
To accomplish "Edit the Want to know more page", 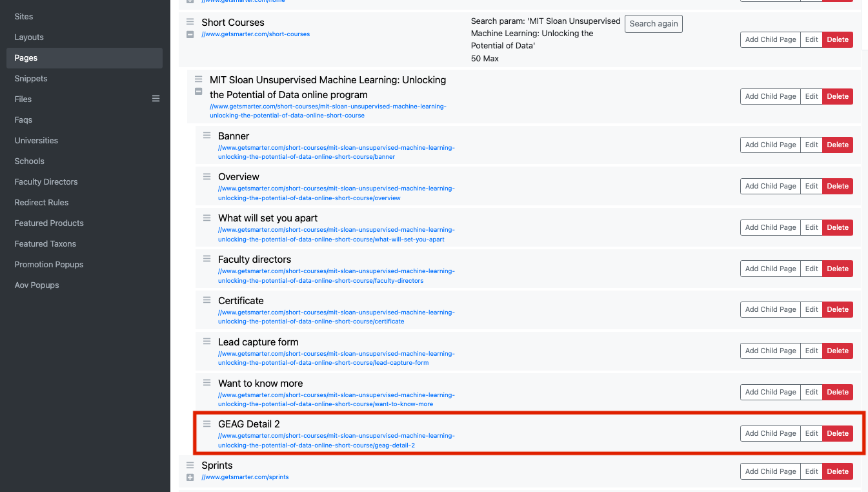I will point(811,392).
